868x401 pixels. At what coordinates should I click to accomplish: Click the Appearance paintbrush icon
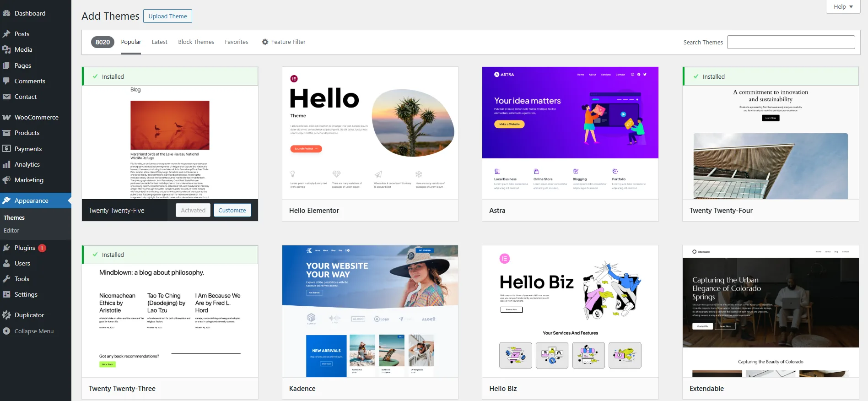[x=6, y=200]
